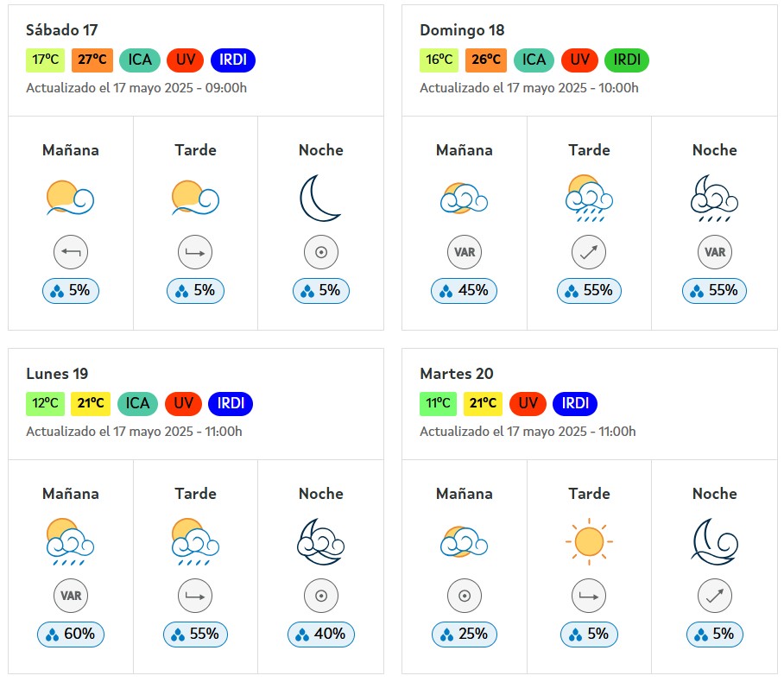Click the moon icon for Sábado night
Viewport: 784px width, 682px height.
click(320, 198)
